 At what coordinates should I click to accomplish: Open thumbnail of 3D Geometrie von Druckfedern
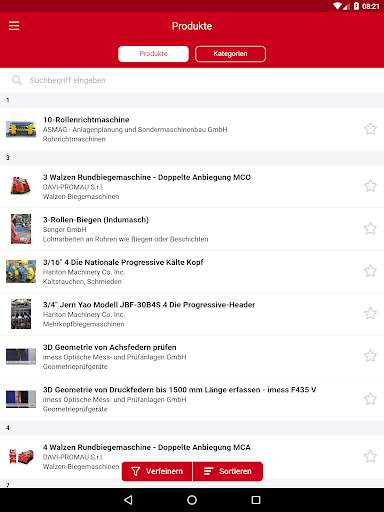pyautogui.click(x=21, y=399)
